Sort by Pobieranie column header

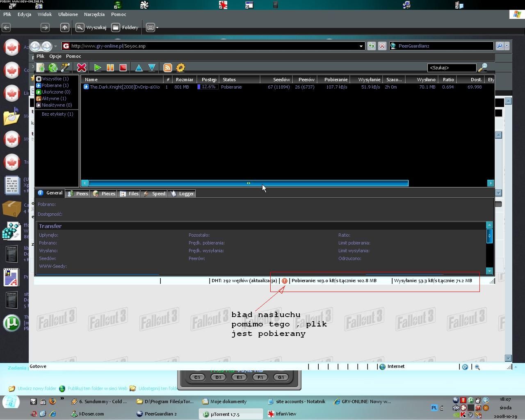[x=334, y=80]
